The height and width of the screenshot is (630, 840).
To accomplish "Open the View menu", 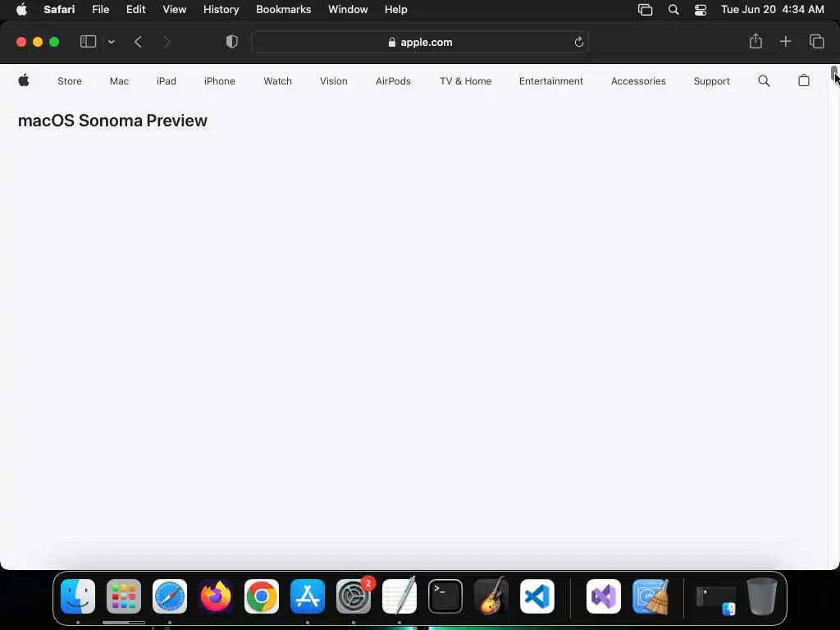I will pos(174,10).
